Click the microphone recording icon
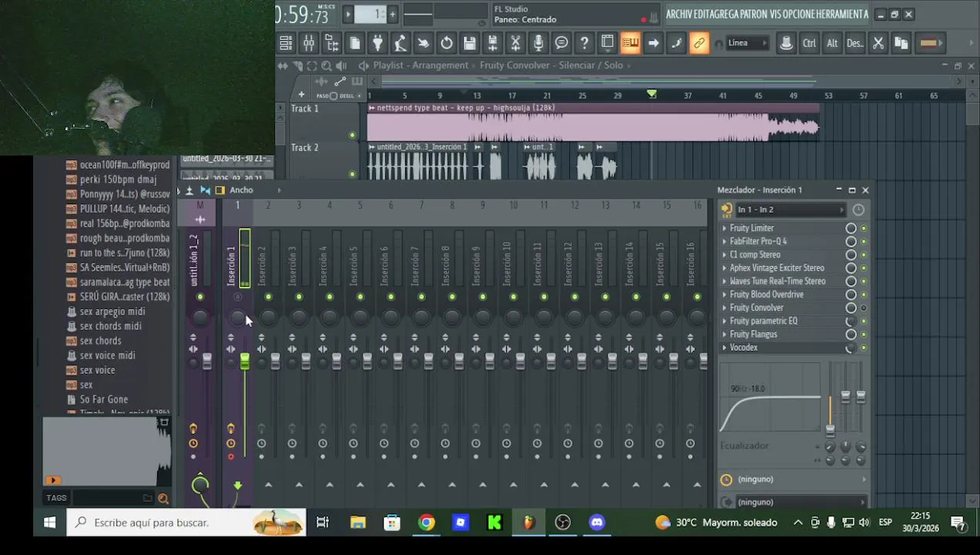 click(539, 43)
